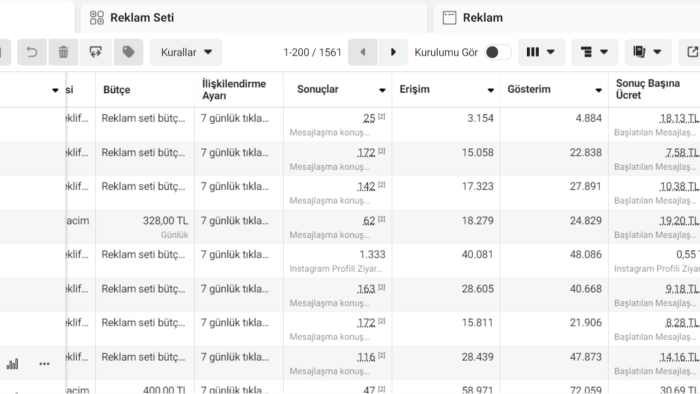Image resolution: width=700 pixels, height=394 pixels.
Task: Click cost value 19,20 TL
Action: [679, 221]
